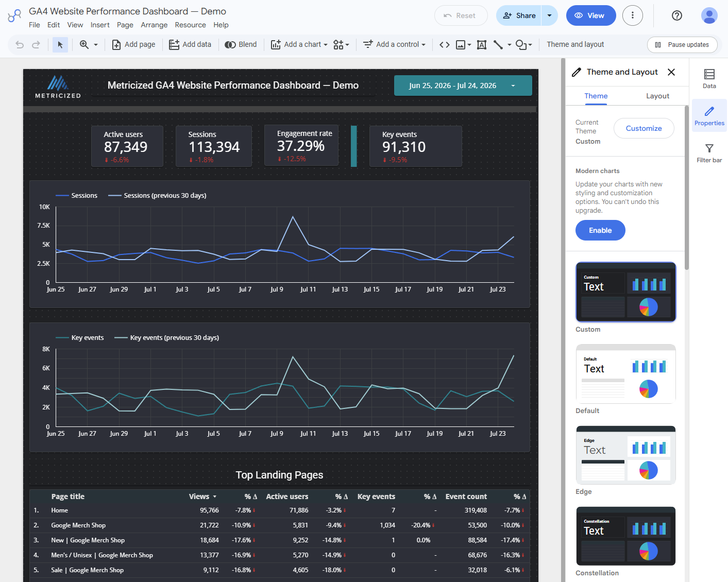Expand the line tool dropdown arrow

pyautogui.click(x=510, y=45)
